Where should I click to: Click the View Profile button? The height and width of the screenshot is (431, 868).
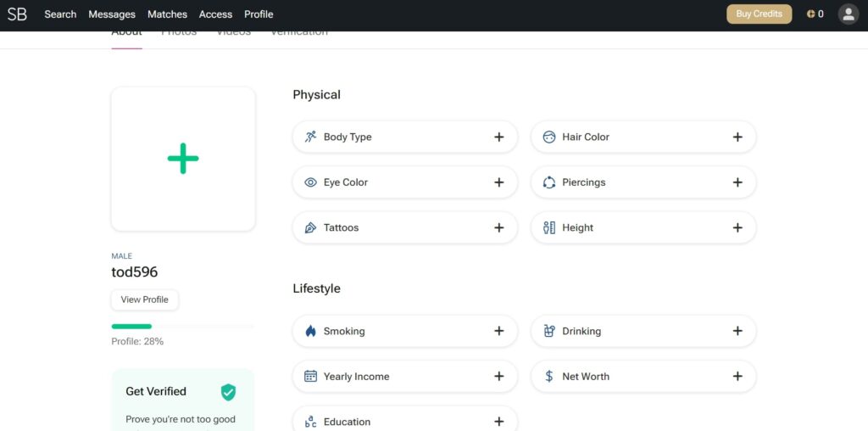tap(145, 299)
